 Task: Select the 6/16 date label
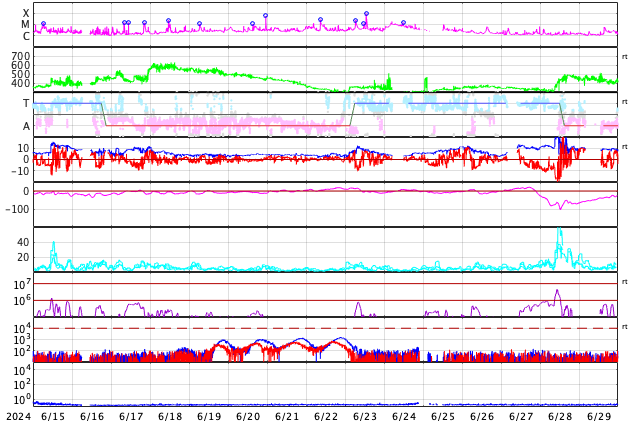click(x=92, y=416)
